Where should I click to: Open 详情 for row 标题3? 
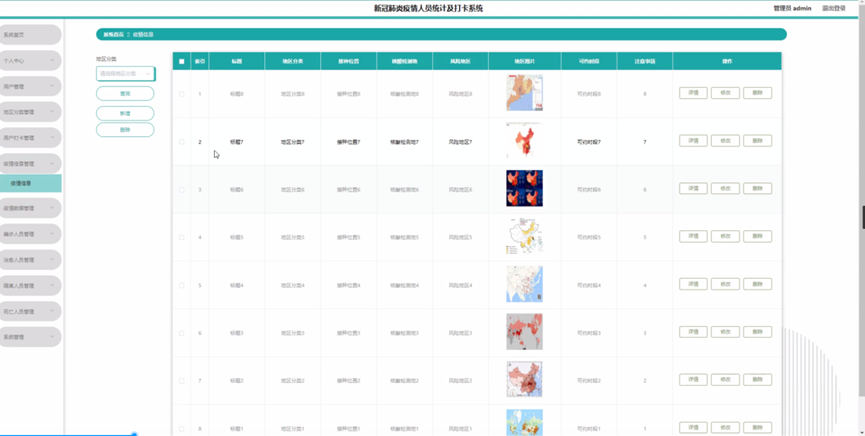coord(693,332)
